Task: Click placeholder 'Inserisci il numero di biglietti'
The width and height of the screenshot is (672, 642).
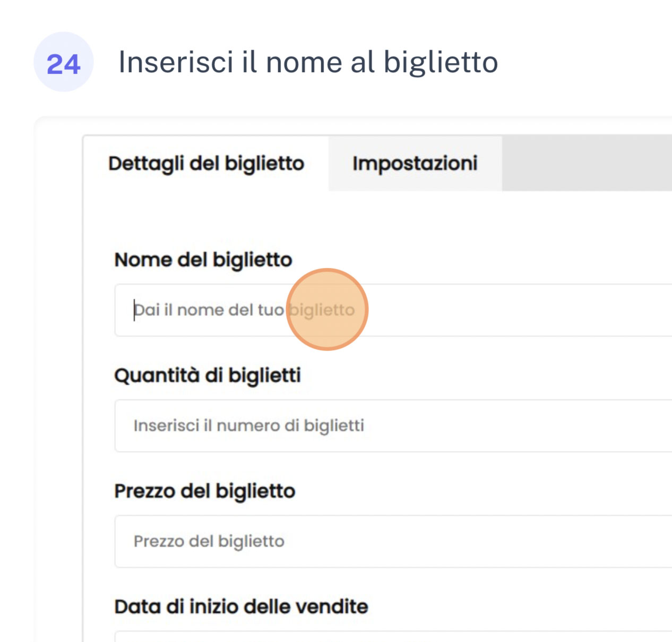Action: [248, 426]
